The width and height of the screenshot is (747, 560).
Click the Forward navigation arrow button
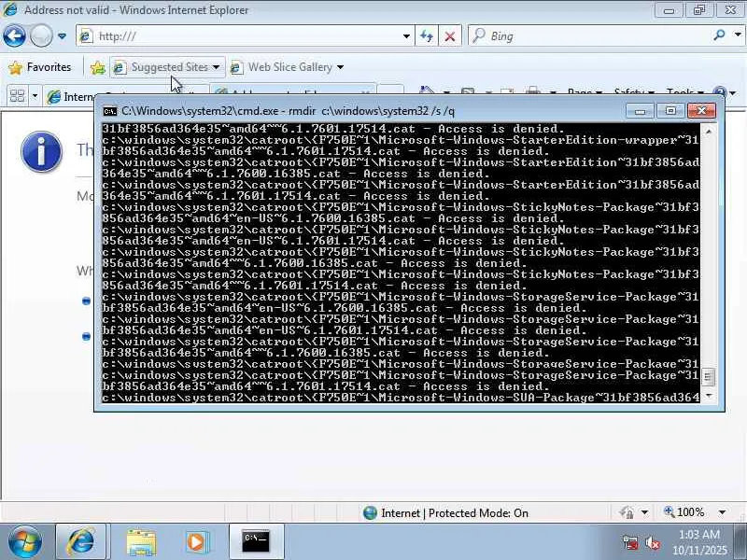(x=40, y=36)
